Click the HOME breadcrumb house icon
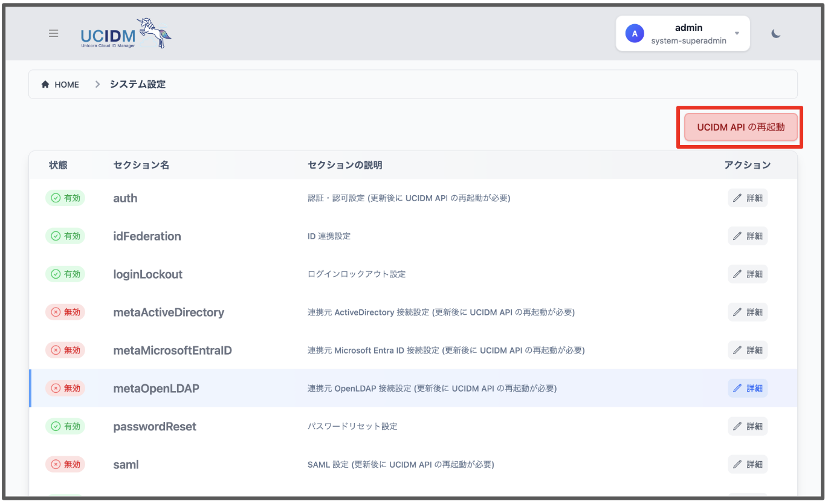828x504 pixels. click(x=45, y=85)
